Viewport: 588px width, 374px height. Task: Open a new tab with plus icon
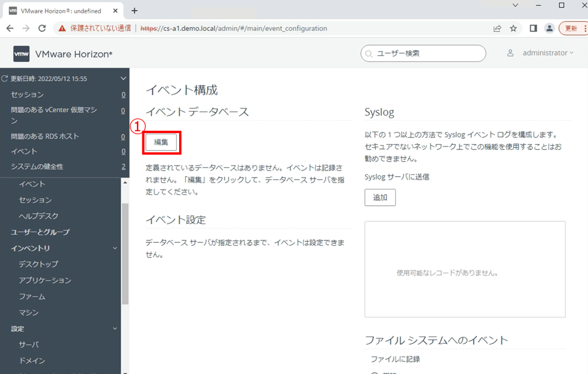134,11
